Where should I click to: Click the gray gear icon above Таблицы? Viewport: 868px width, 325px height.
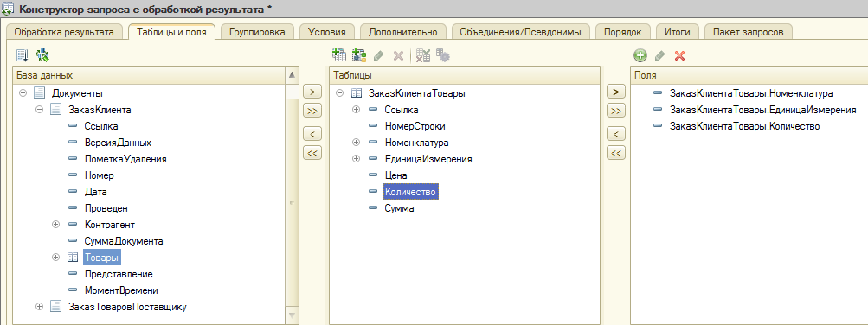tap(442, 54)
